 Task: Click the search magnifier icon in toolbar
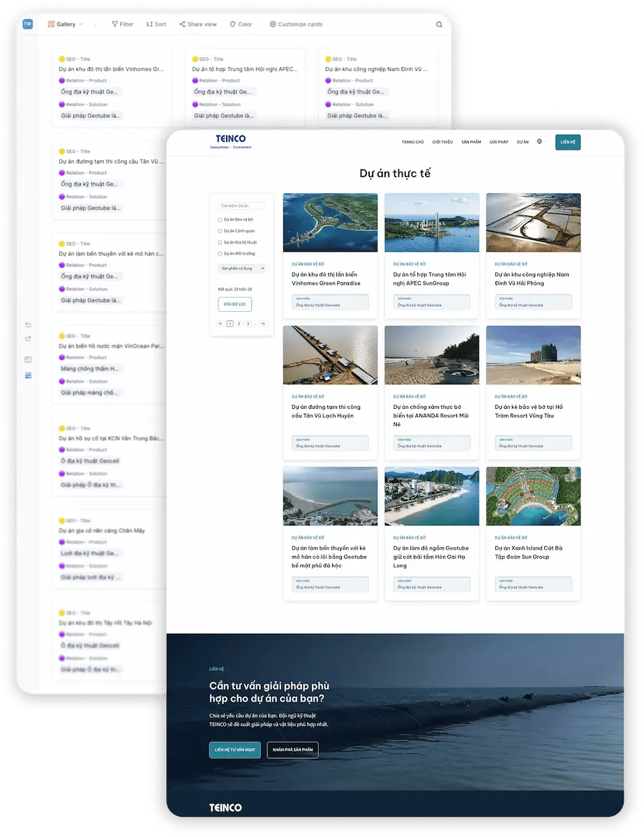(x=439, y=24)
